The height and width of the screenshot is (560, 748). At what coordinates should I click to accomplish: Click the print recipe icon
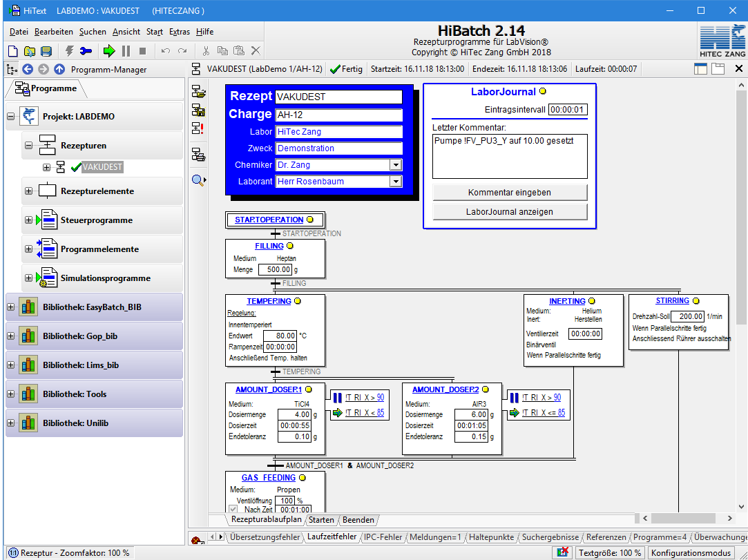(198, 154)
